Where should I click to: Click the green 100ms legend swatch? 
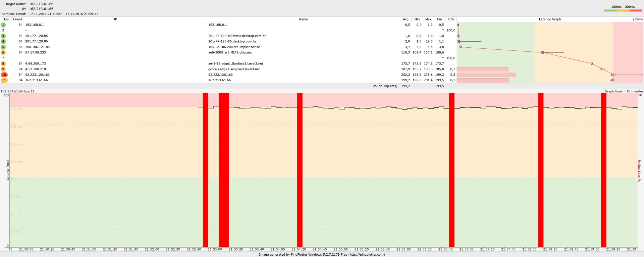pyautogui.click(x=610, y=11)
